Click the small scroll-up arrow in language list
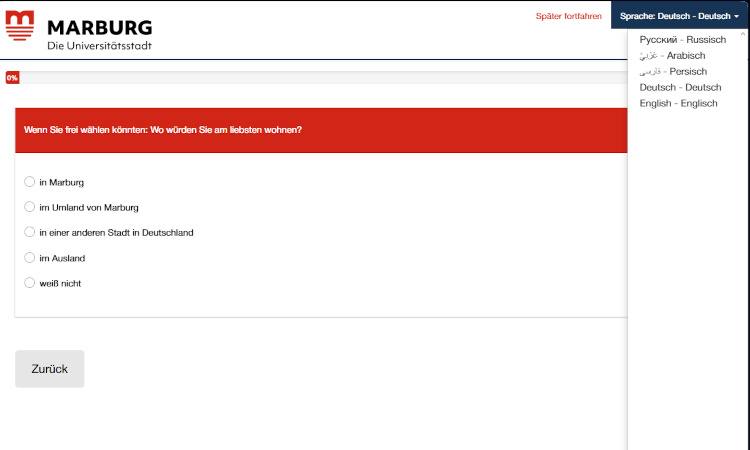 742,35
